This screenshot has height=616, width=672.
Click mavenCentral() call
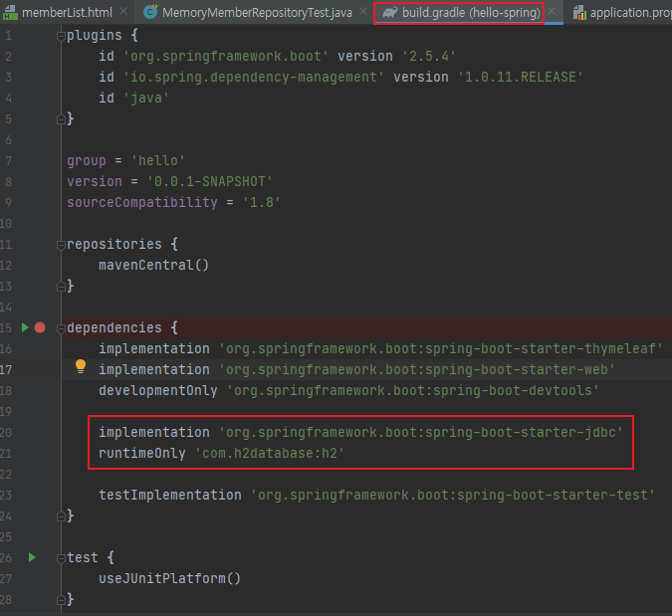click(153, 265)
